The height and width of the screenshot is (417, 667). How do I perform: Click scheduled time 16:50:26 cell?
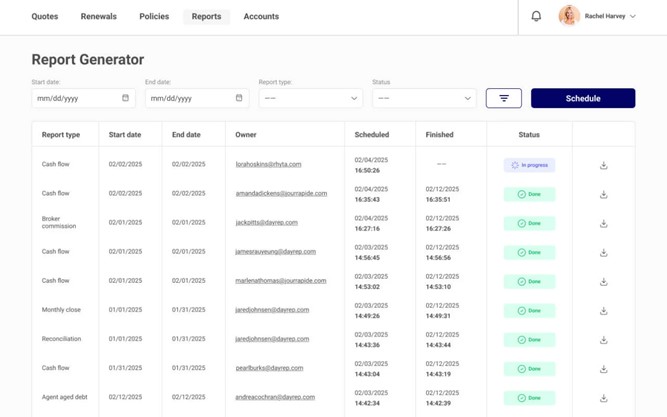367,171
